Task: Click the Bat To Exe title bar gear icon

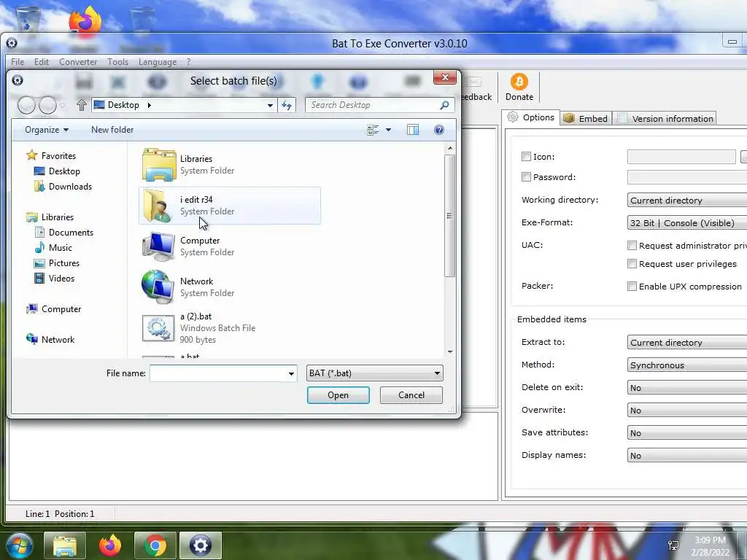Action: [x=12, y=43]
